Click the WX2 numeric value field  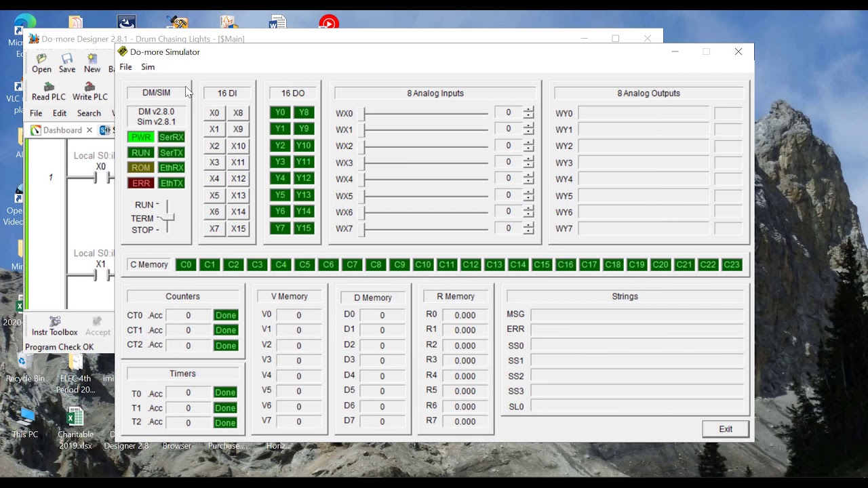click(508, 146)
